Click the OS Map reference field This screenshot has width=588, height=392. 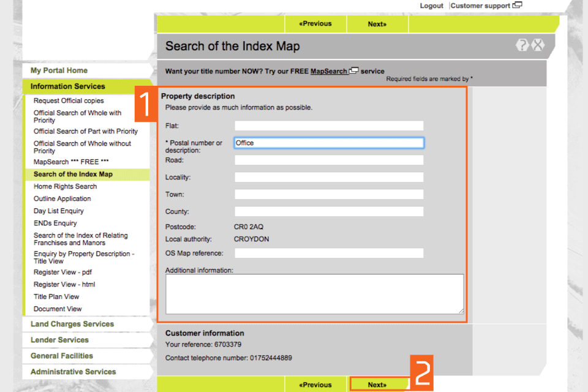coord(329,253)
